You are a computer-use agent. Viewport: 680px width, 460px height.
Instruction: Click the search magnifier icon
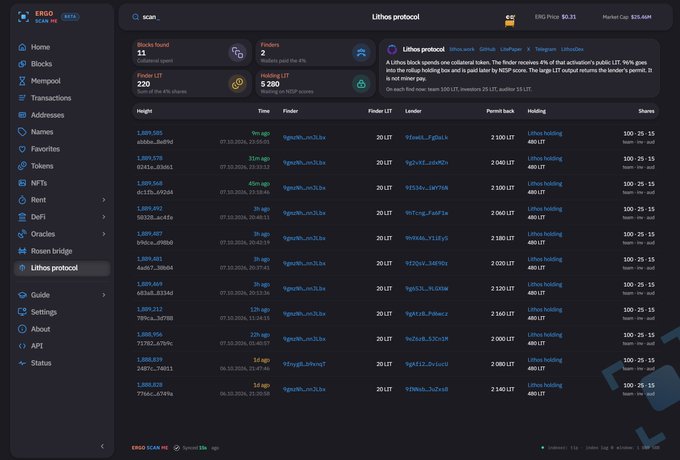point(135,17)
